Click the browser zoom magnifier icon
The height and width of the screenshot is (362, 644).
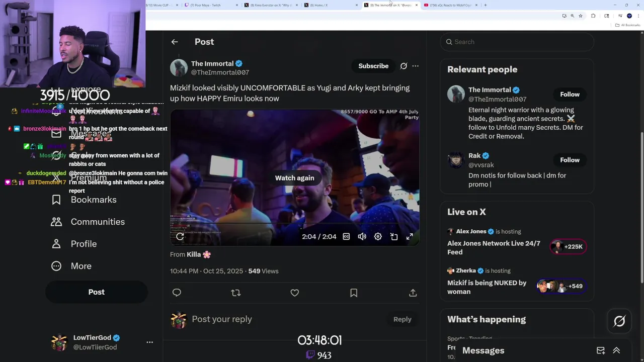(x=572, y=16)
